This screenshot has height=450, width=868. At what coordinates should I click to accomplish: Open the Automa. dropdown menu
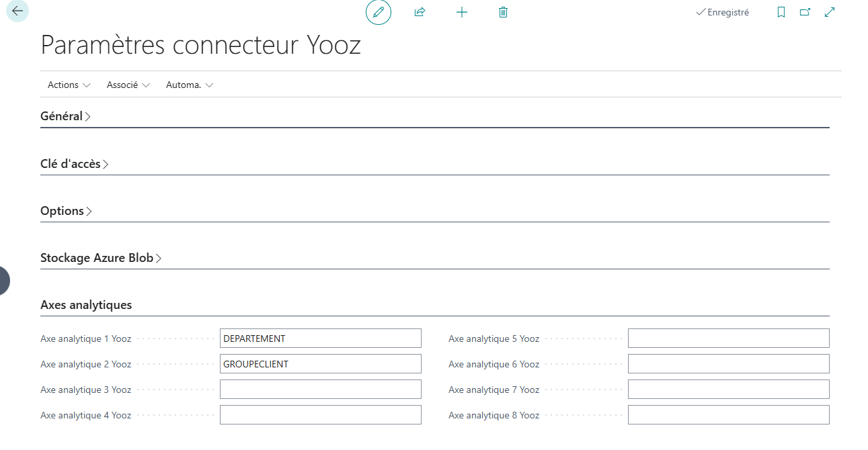tap(190, 85)
